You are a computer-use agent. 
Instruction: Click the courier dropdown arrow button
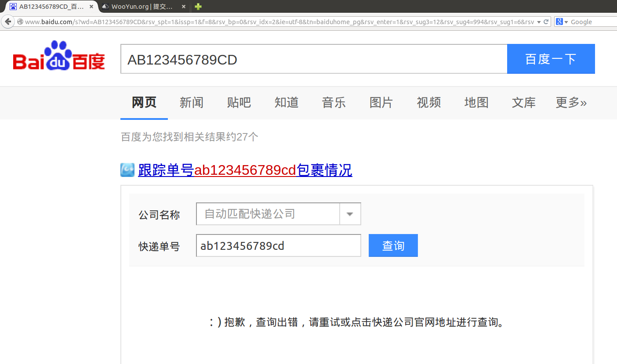pos(350,214)
